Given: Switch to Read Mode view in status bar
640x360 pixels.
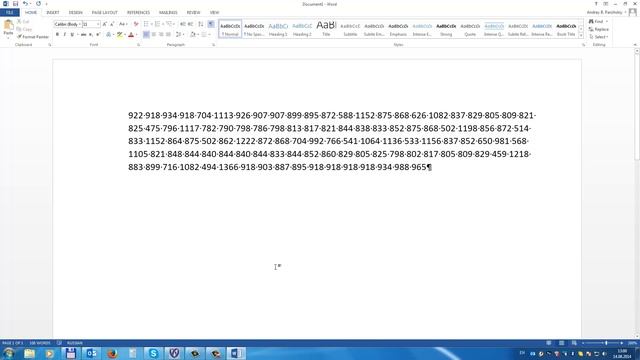Looking at the screenshot, I should click(x=549, y=343).
